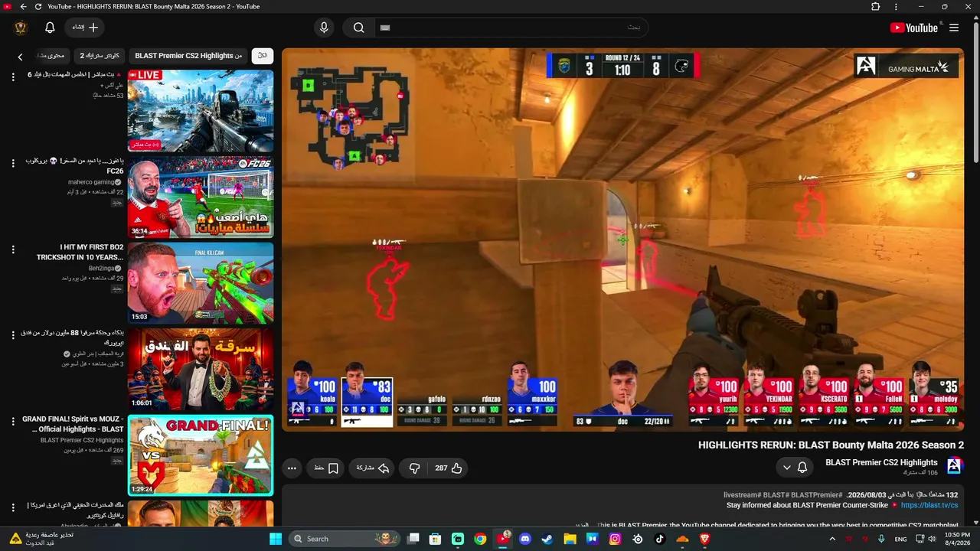The width and height of the screenshot is (980, 551).
Task: Open volume control in the system tray
Action: 932,539
